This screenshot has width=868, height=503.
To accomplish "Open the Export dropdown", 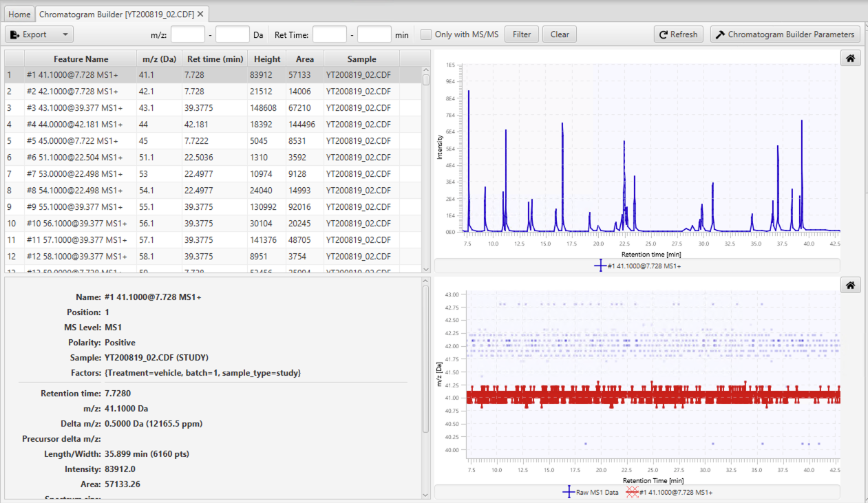I will click(x=39, y=34).
